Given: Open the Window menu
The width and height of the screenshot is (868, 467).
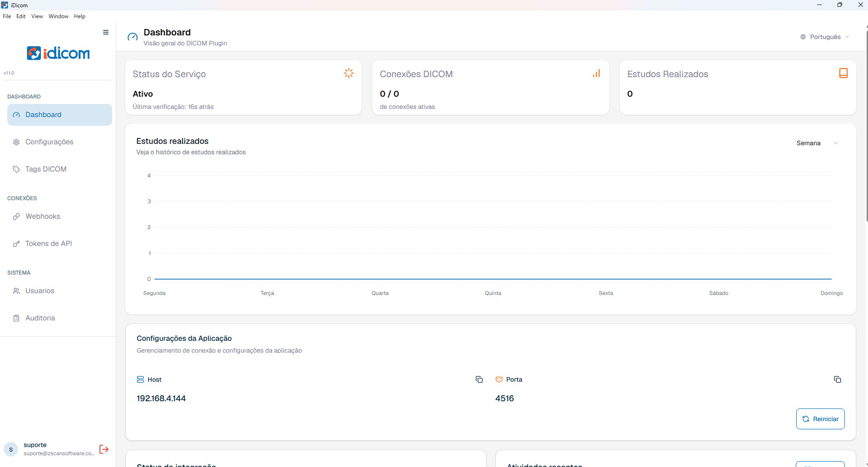Looking at the screenshot, I should (59, 16).
